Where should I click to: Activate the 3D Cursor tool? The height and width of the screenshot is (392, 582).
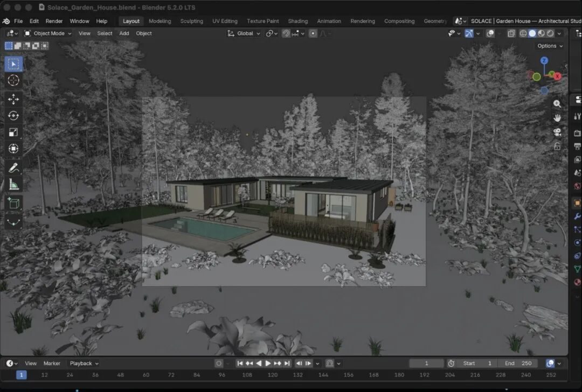[13, 80]
